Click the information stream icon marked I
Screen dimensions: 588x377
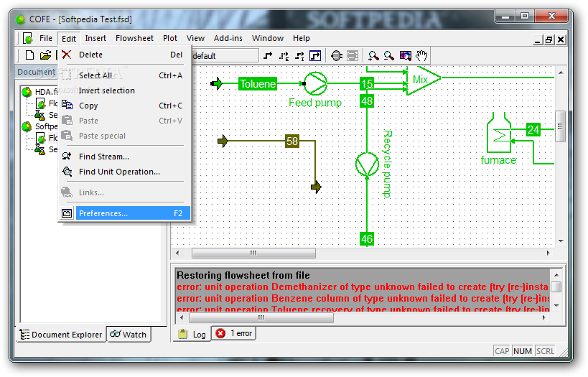point(299,56)
